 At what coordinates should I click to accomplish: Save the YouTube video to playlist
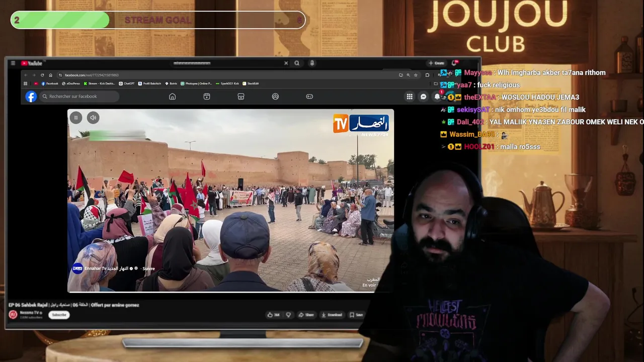(x=356, y=315)
